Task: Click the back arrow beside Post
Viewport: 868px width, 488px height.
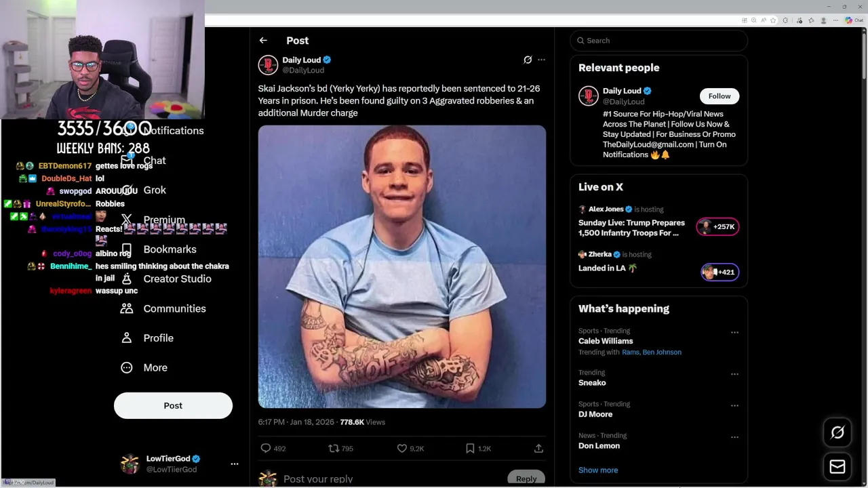Action: click(263, 41)
